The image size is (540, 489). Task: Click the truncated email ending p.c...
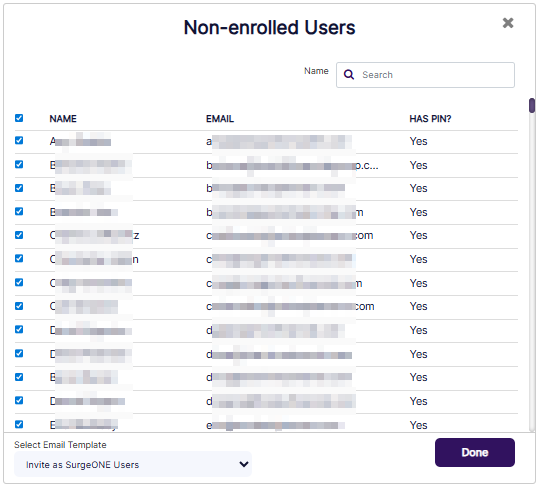(x=292, y=166)
